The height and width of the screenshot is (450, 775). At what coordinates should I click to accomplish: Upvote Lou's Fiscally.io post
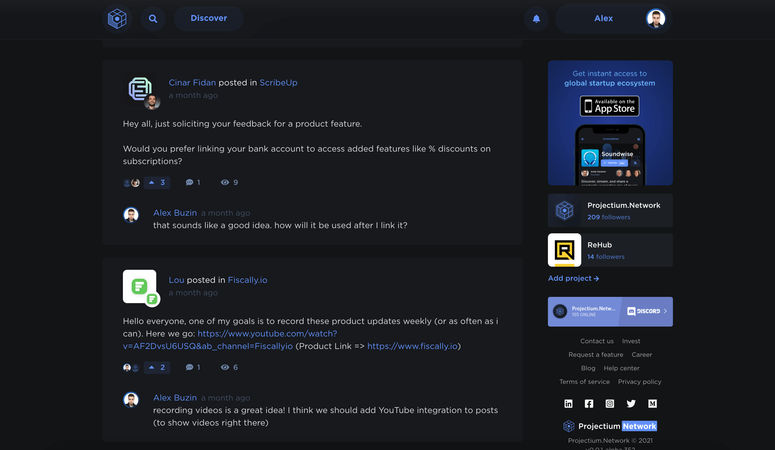pos(157,367)
